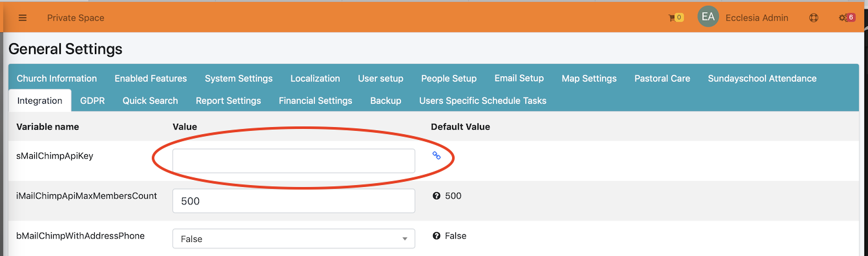868x256 pixels.
Task: Click the Private Space link
Action: point(76,18)
